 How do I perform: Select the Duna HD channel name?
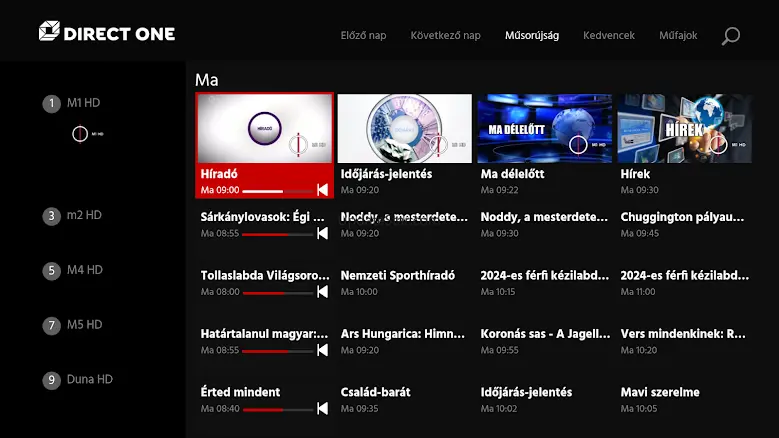coord(90,379)
